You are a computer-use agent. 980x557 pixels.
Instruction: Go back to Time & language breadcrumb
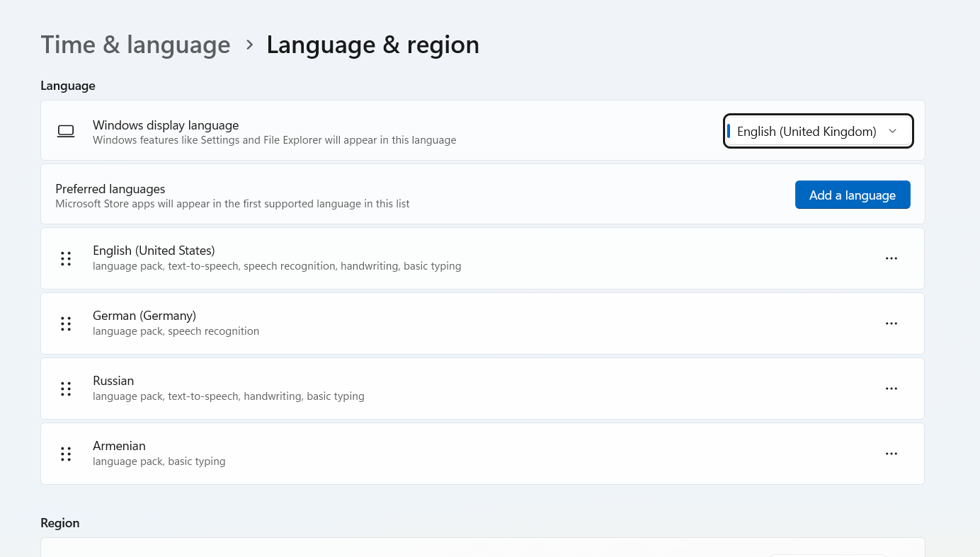[x=135, y=45]
